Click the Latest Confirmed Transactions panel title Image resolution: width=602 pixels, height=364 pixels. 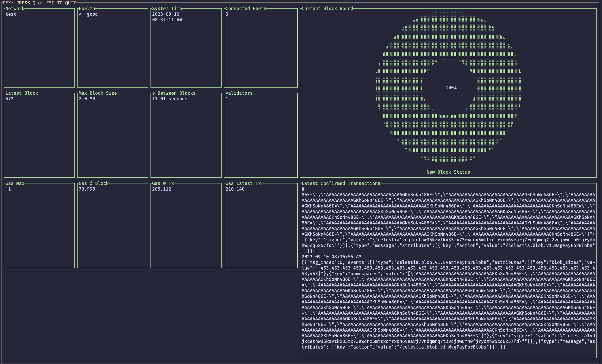point(341,183)
